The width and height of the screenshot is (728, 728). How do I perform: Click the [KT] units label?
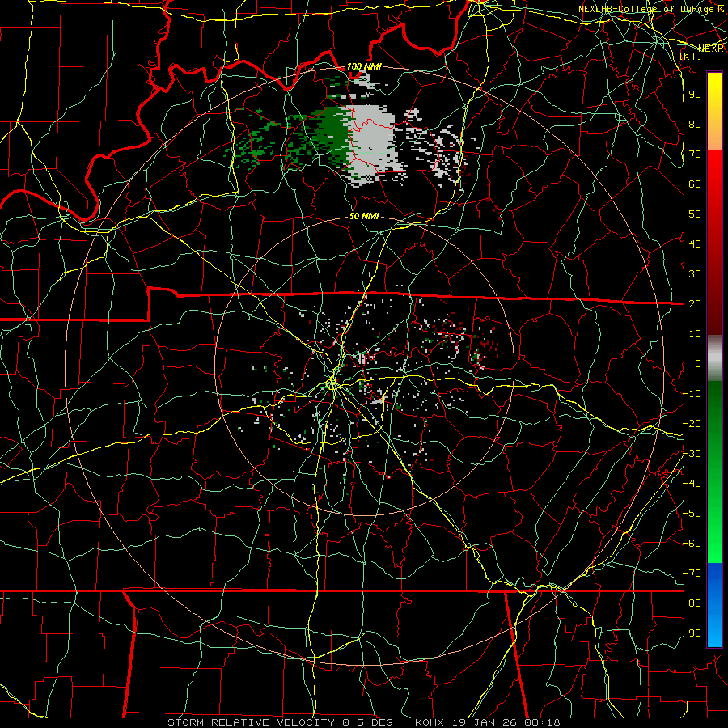[x=691, y=56]
